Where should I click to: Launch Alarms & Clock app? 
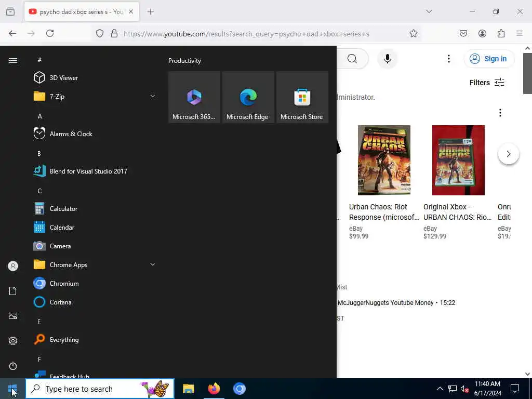(95, 134)
